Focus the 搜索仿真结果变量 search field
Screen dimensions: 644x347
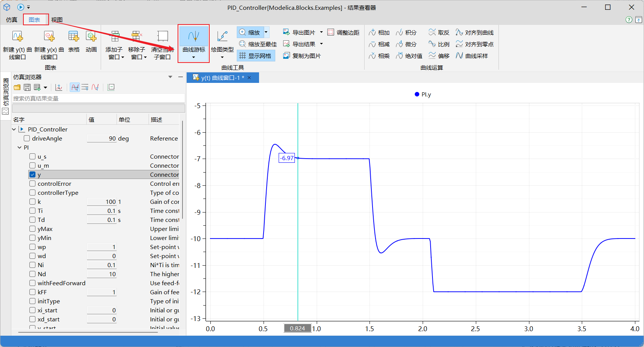click(x=98, y=98)
